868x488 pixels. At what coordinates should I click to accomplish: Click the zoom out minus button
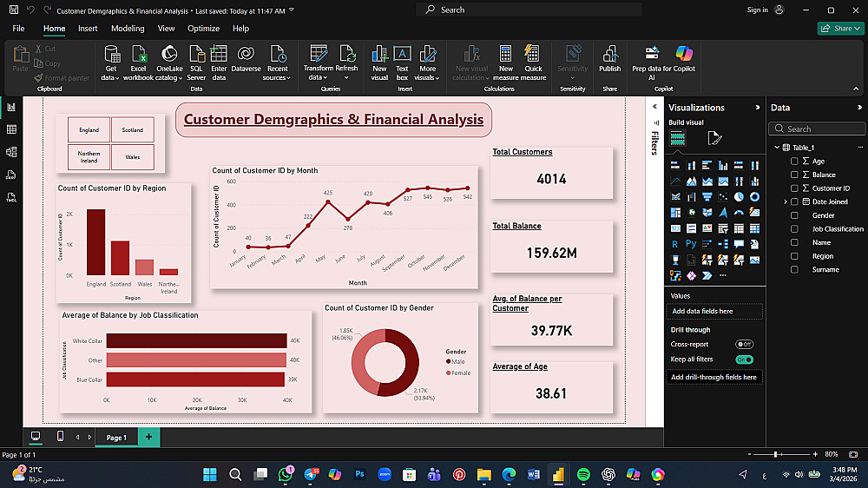(x=750, y=454)
